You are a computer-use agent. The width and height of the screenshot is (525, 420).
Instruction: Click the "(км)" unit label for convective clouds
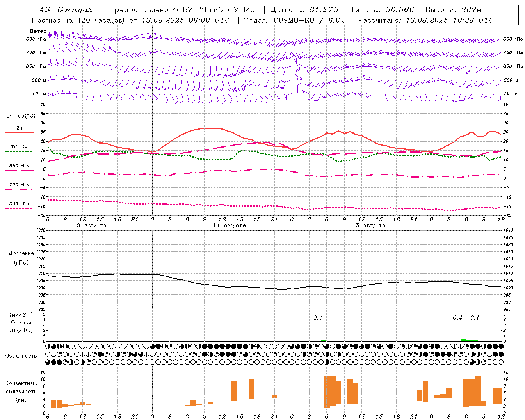[21, 399]
